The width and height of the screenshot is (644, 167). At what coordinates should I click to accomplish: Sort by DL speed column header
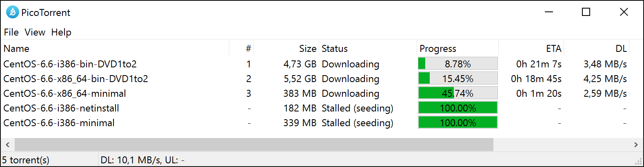596,49
